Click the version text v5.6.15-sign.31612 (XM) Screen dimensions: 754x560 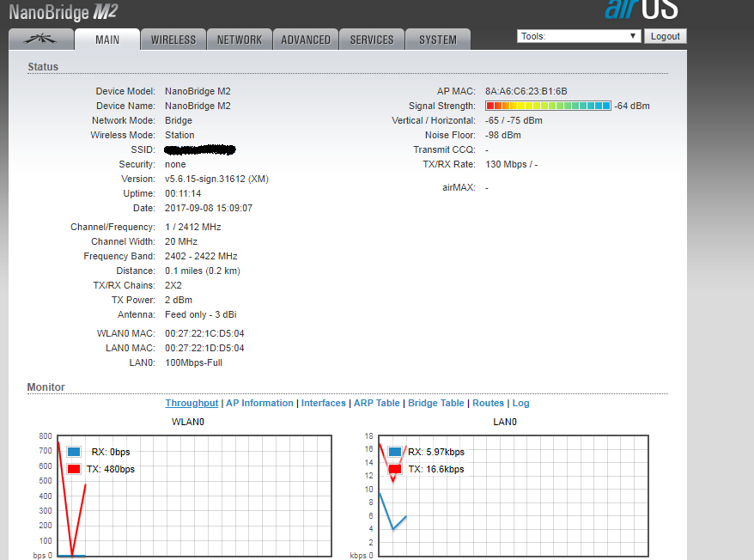216,179
